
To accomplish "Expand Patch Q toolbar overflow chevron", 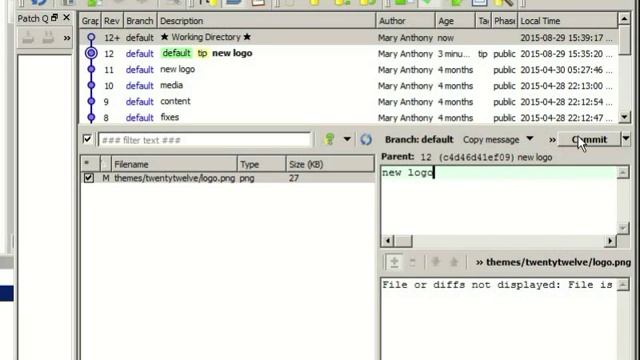I will (x=67, y=38).
